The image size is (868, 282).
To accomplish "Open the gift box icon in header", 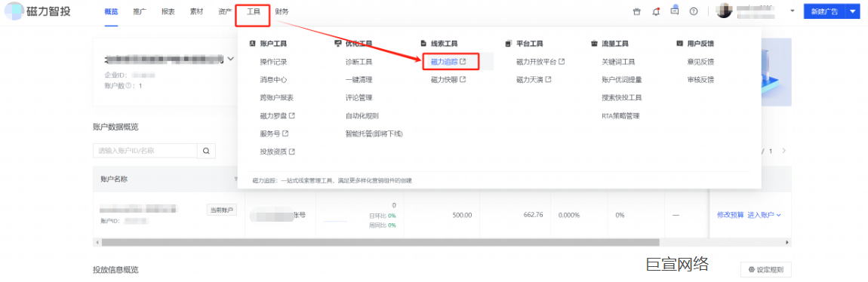I will pos(636,11).
